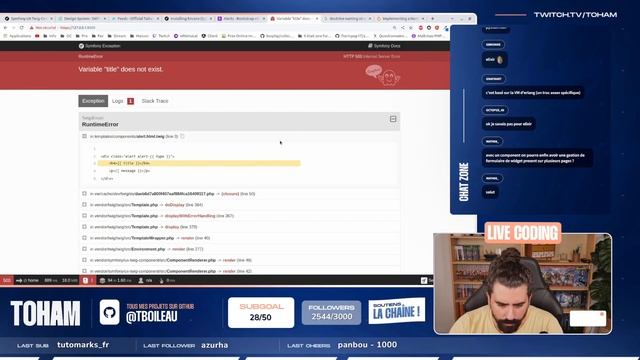Click the share icon in address bar

tap(402, 28)
